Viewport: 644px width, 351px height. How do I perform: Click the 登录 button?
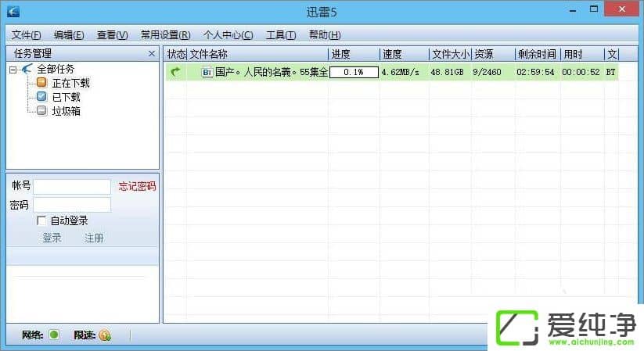pyautogui.click(x=52, y=238)
